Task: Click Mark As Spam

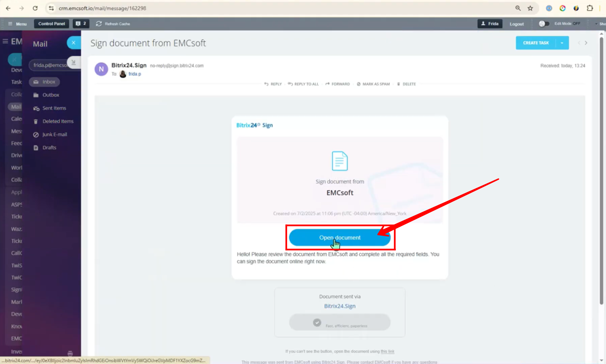Action: (373, 84)
